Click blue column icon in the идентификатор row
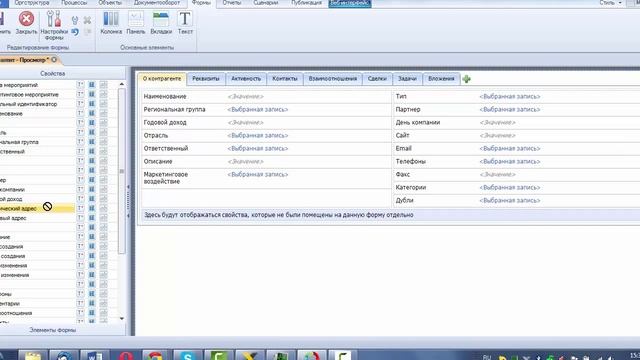The width and height of the screenshot is (640, 360). [x=92, y=104]
